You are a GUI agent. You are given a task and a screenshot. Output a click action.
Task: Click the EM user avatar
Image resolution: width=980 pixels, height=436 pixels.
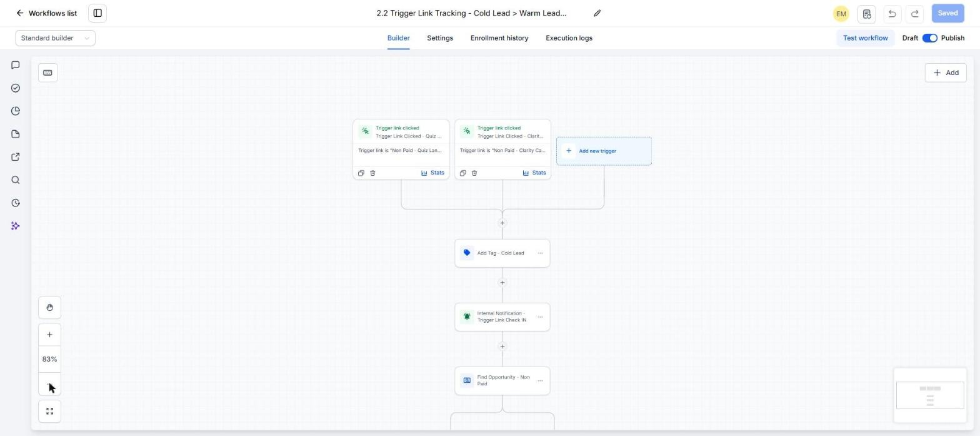841,13
